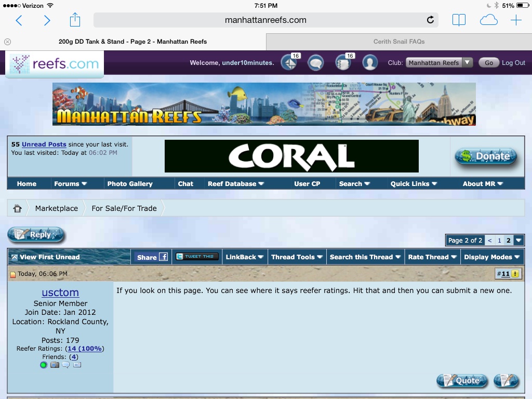Open iCloud tabs cloud icon
The width and height of the screenshot is (532, 399).
[x=488, y=20]
